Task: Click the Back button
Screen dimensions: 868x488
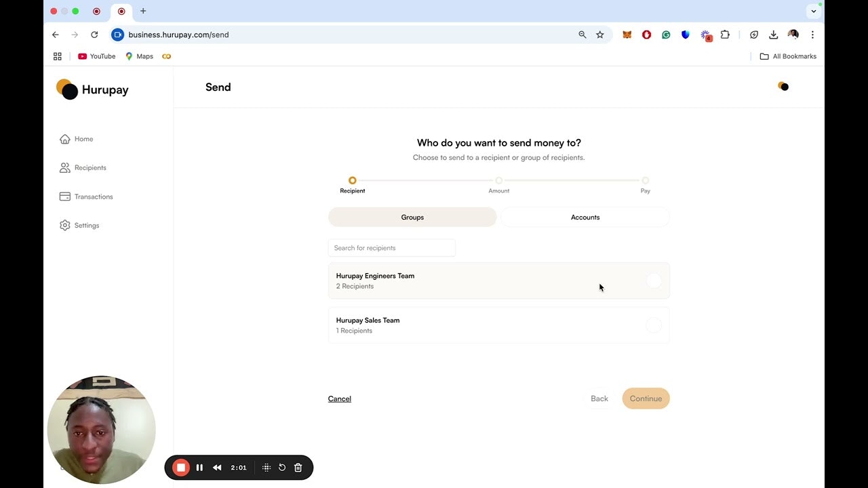Action: (599, 399)
